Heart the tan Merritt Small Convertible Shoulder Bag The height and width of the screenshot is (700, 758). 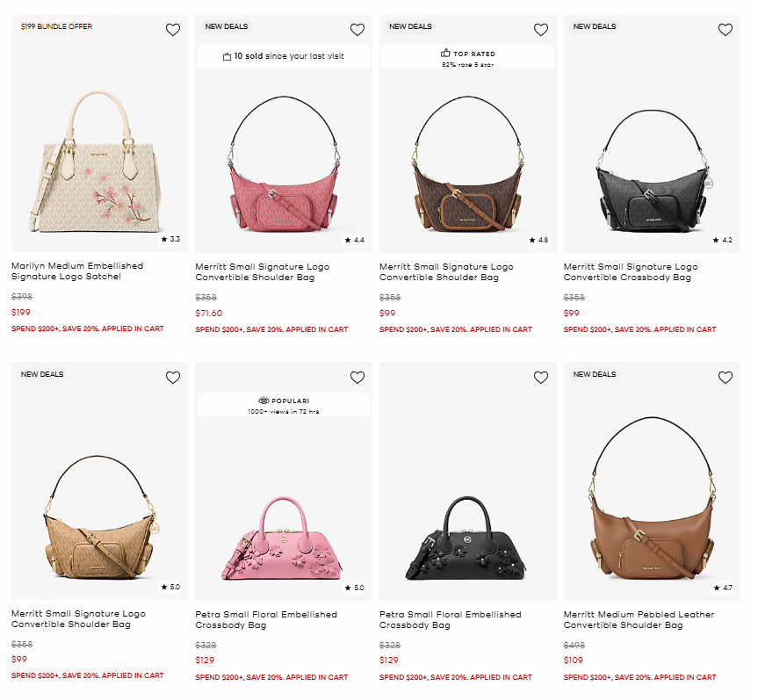pyautogui.click(x=172, y=377)
